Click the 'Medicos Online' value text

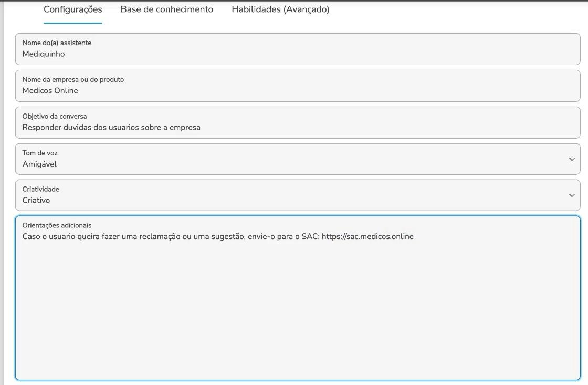[x=50, y=91]
